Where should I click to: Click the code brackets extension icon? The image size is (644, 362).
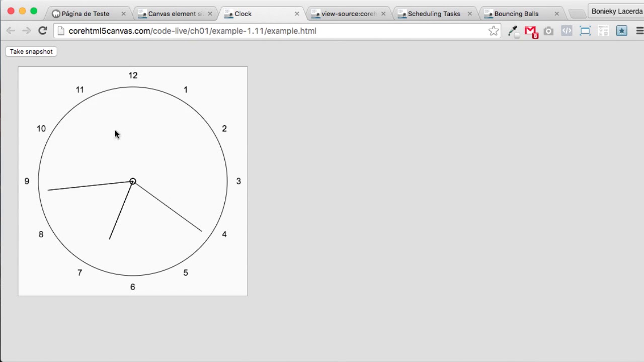pos(567,31)
